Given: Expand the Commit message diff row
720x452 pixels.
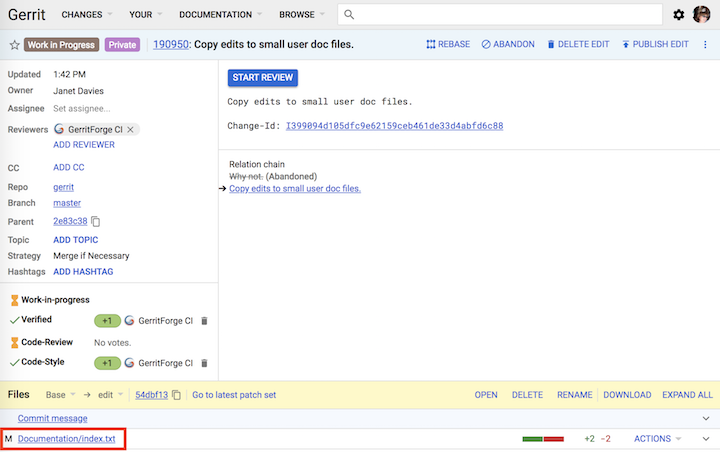Looking at the screenshot, I should (x=705, y=418).
